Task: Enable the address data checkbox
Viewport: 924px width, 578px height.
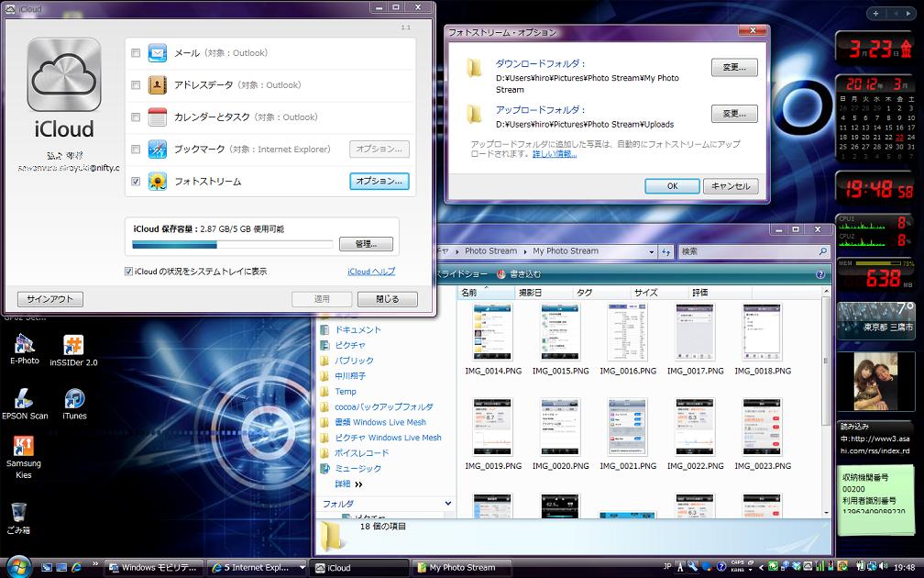Action: [136, 85]
